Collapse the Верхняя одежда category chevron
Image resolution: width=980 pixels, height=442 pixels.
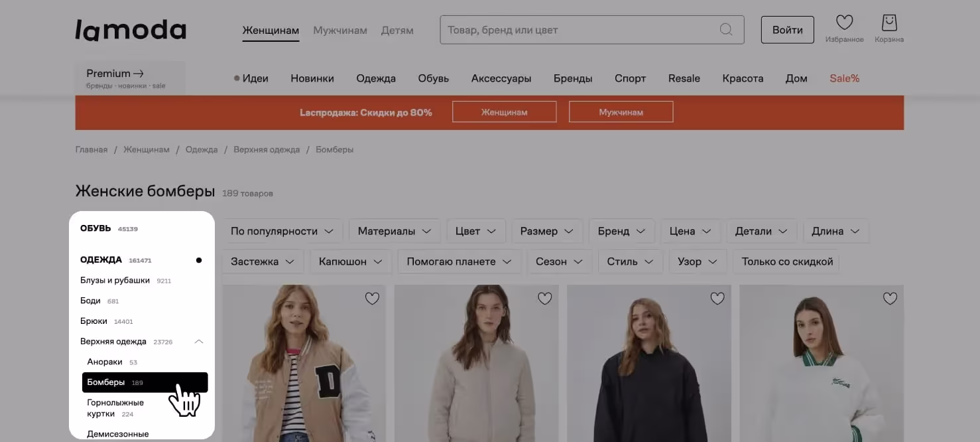[x=198, y=342]
